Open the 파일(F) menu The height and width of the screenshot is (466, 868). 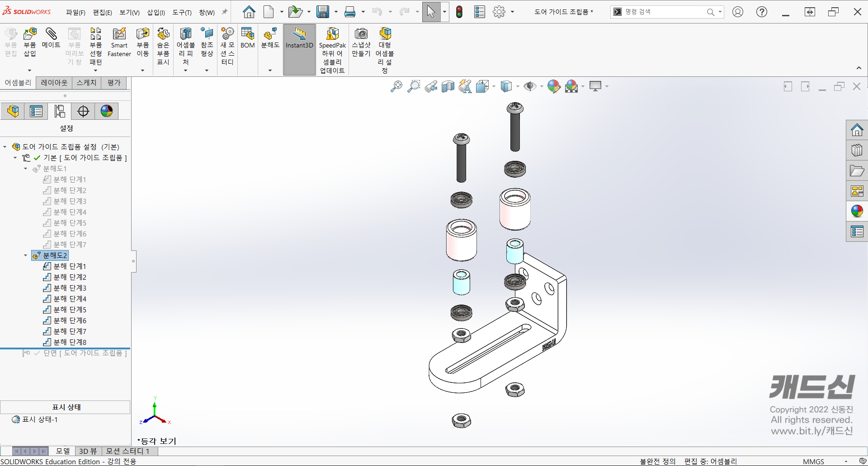75,13
